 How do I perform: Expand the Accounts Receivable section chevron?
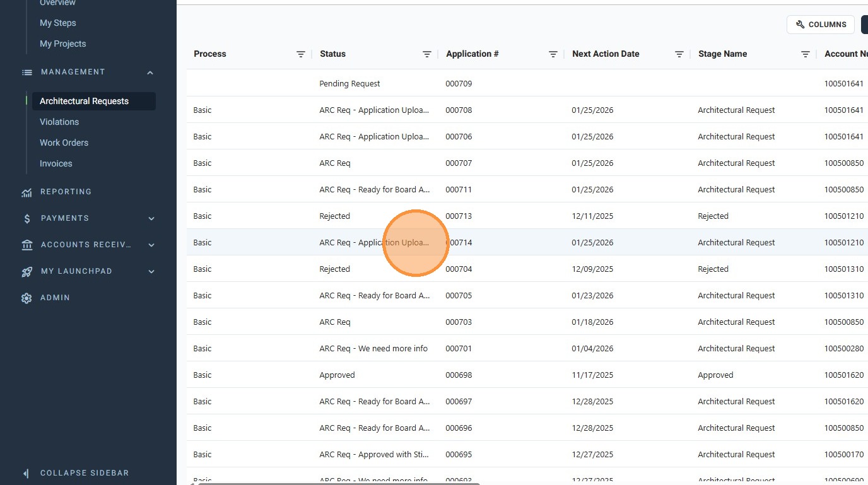(x=151, y=245)
